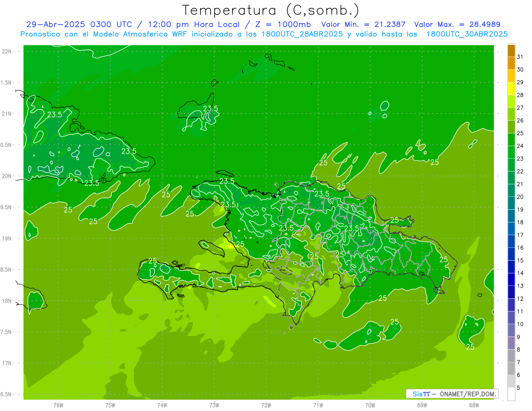Click the "68W" longitude axis label

pyautogui.click(x=474, y=405)
